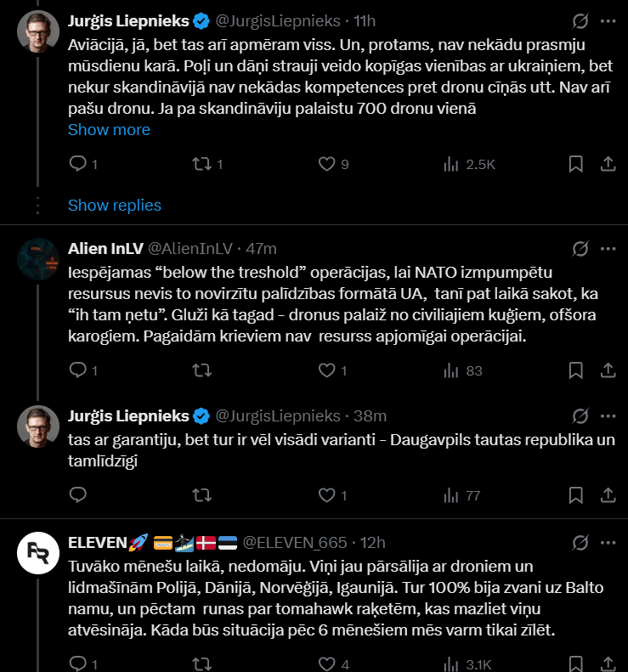
Task: Reply to Alien InLV's post
Action: (x=77, y=370)
